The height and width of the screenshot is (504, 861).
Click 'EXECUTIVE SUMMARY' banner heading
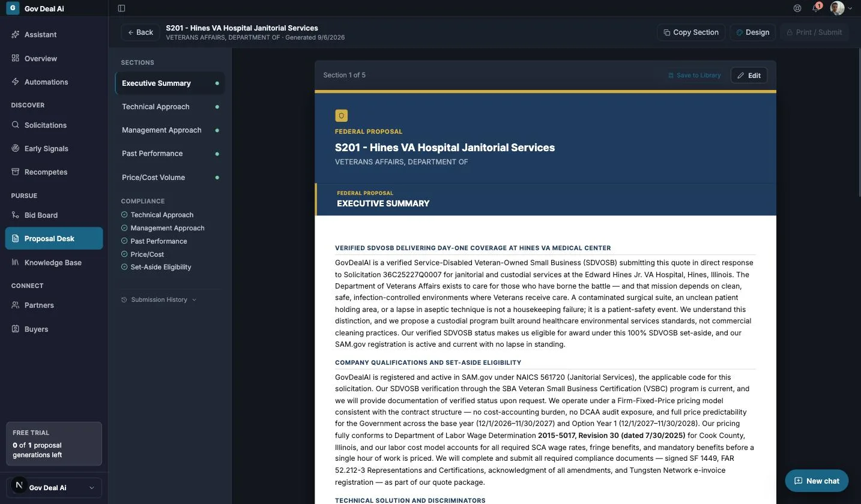point(383,204)
